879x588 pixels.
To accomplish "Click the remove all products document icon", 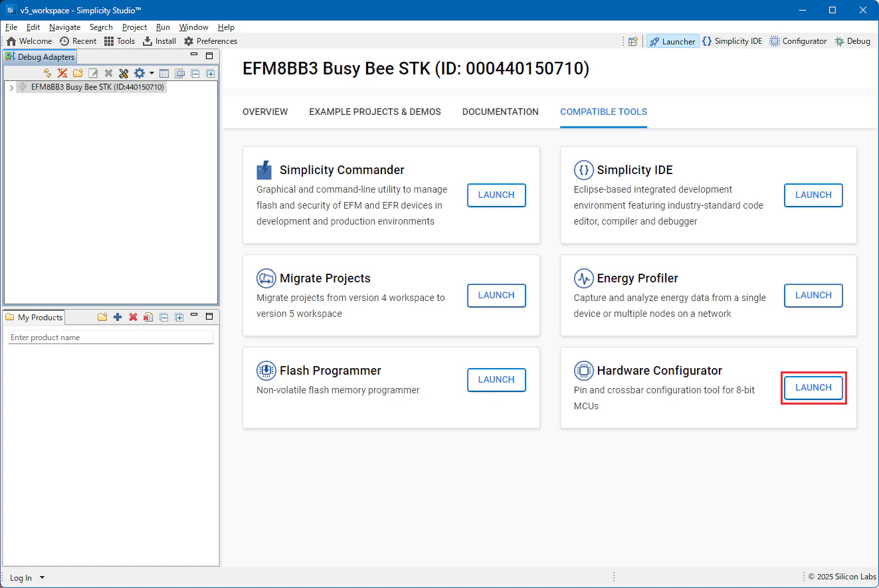I will click(148, 317).
